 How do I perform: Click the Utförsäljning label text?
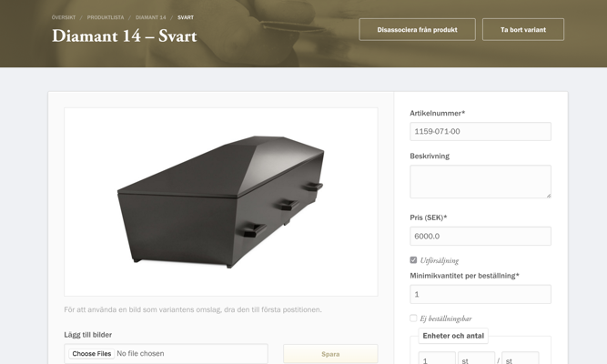[x=440, y=260]
